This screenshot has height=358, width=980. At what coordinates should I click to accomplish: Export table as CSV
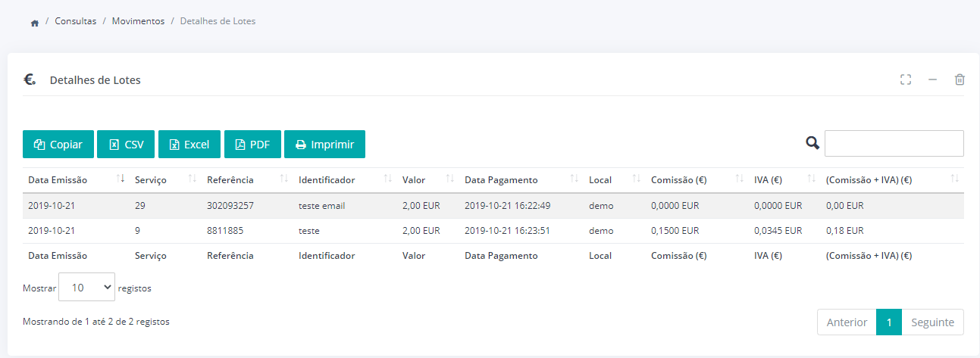[126, 145]
